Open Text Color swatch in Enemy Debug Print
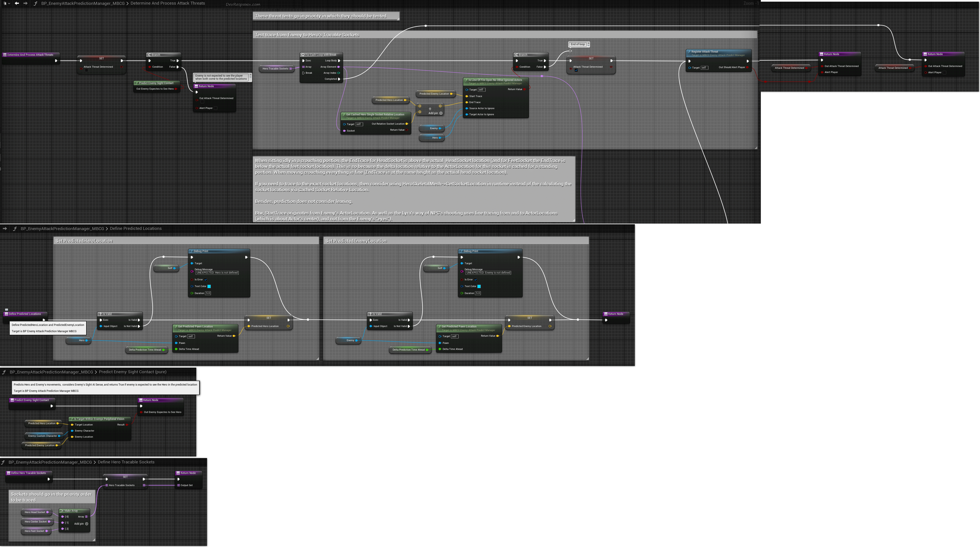The width and height of the screenshot is (980, 547). pyautogui.click(x=479, y=286)
